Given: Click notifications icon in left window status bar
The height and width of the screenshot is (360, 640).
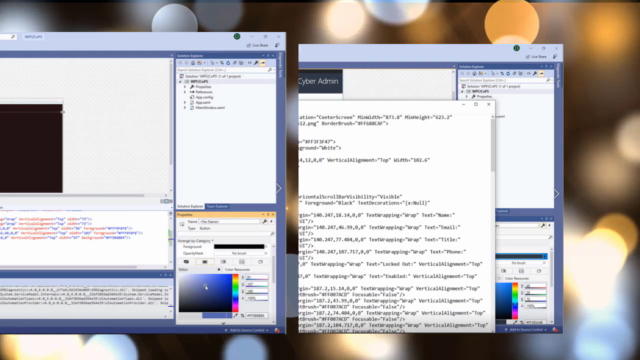Looking at the screenshot, I should [x=277, y=330].
